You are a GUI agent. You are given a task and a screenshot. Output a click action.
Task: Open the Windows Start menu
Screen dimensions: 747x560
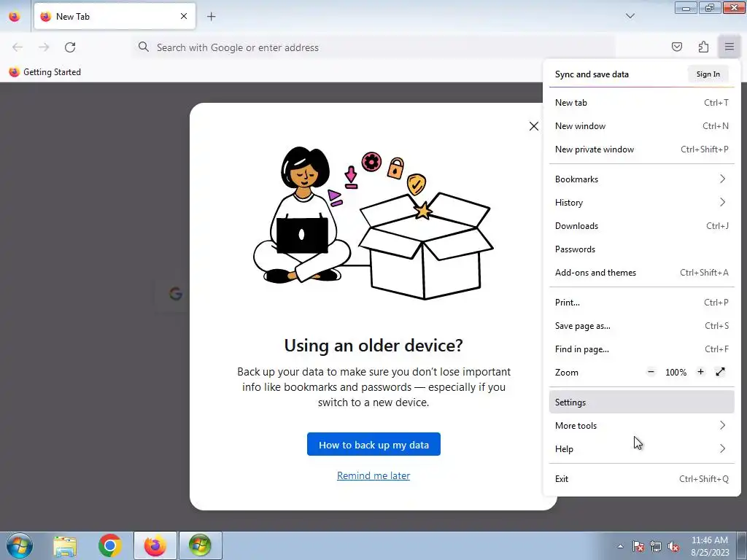pyautogui.click(x=20, y=545)
